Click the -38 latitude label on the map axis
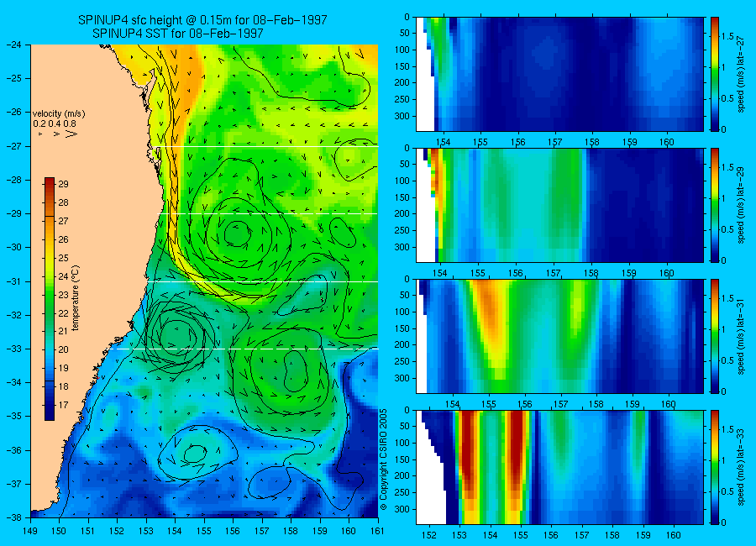Image resolution: width=756 pixels, height=546 pixels. point(14,517)
